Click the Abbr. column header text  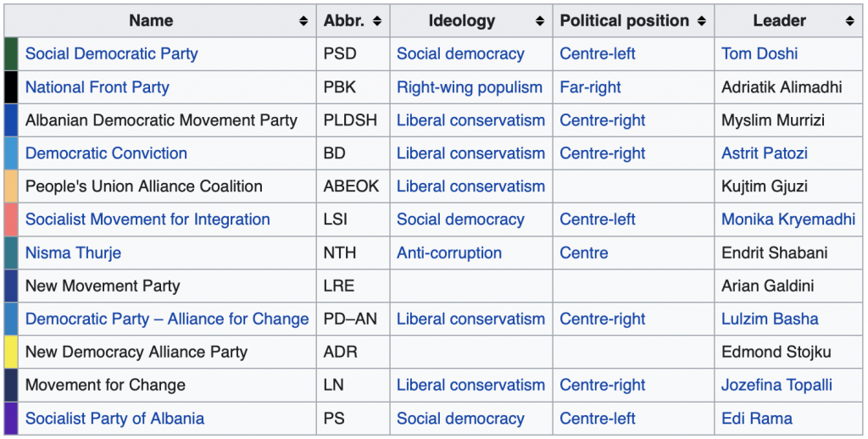pos(343,21)
